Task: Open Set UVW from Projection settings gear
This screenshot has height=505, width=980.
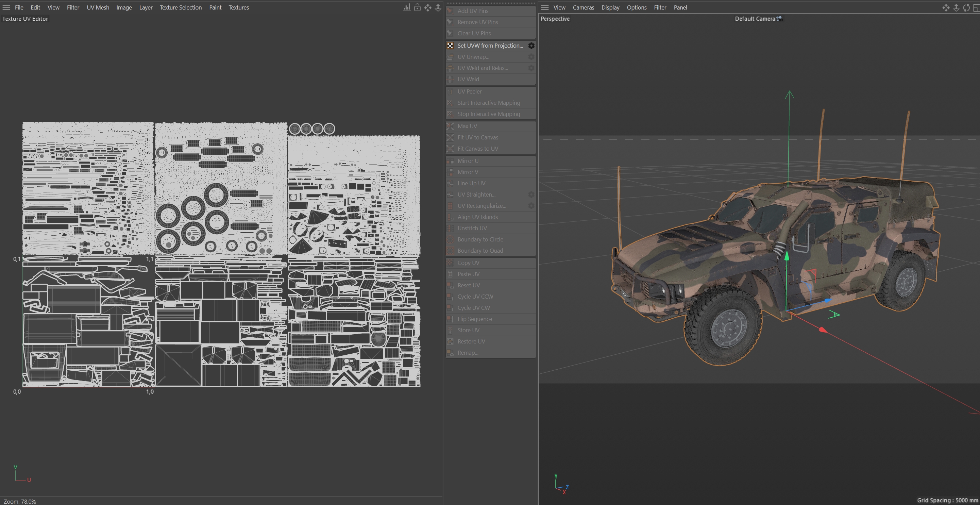Action: click(x=531, y=46)
